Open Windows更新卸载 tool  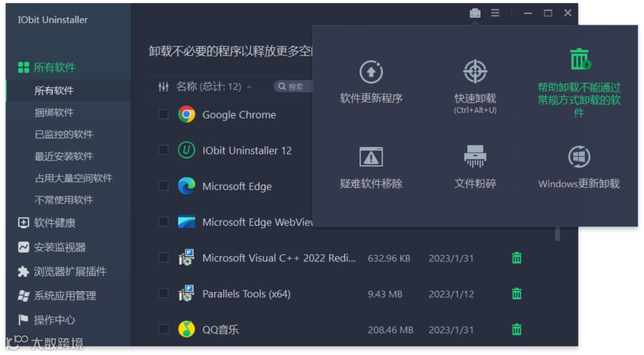coord(578,167)
